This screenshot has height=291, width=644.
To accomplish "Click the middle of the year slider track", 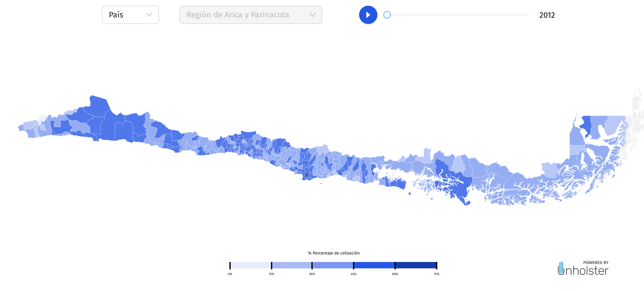I will point(458,15).
